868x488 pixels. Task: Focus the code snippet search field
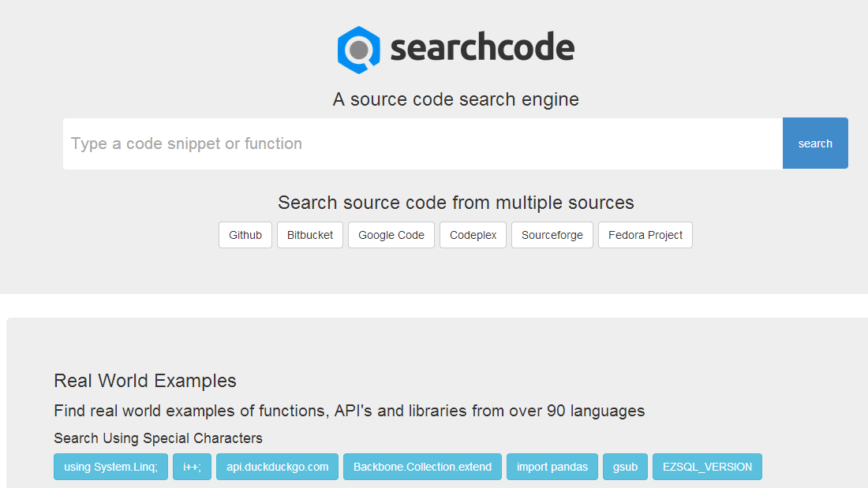pos(423,143)
